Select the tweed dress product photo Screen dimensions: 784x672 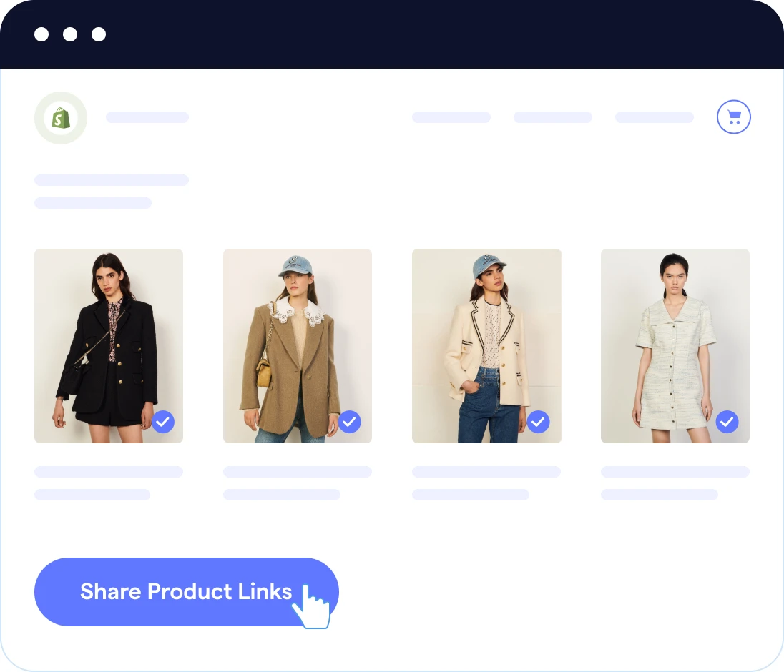click(675, 346)
